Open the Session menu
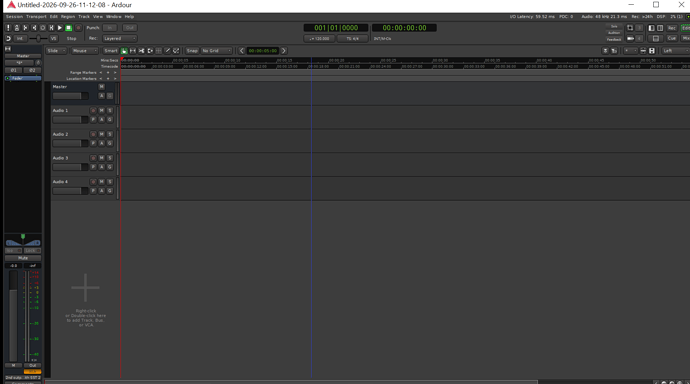The width and height of the screenshot is (690, 384). pyautogui.click(x=14, y=17)
